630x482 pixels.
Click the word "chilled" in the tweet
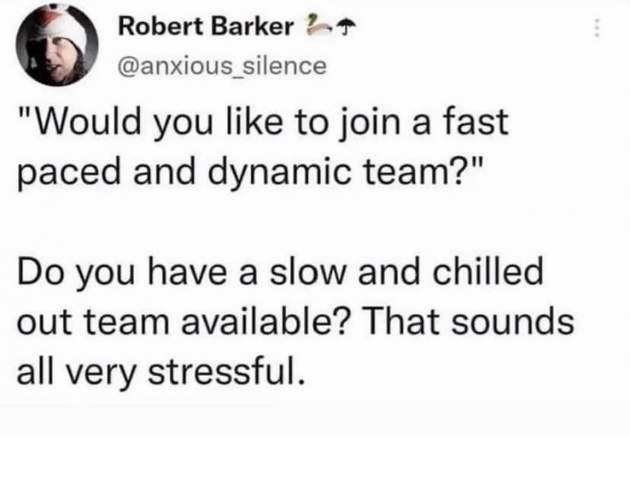(479, 274)
